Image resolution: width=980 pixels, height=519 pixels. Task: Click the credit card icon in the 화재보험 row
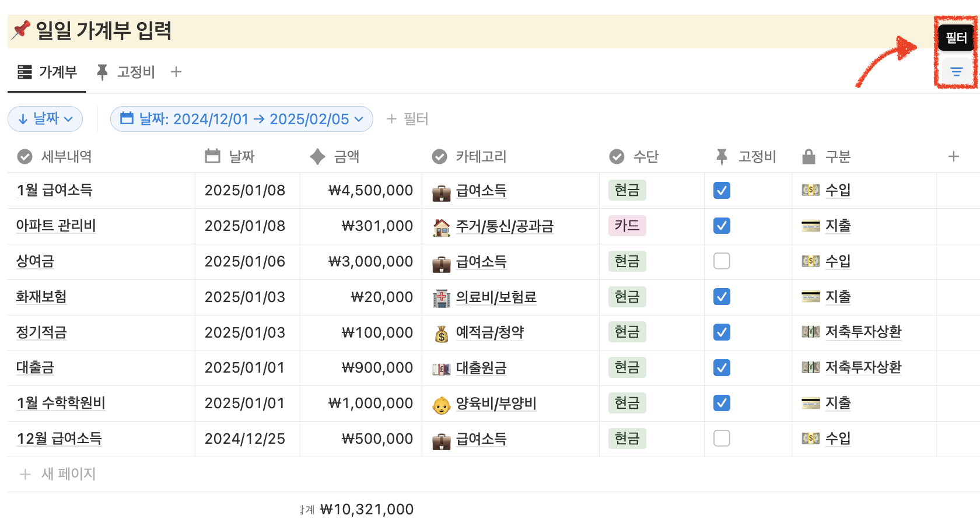pos(811,297)
